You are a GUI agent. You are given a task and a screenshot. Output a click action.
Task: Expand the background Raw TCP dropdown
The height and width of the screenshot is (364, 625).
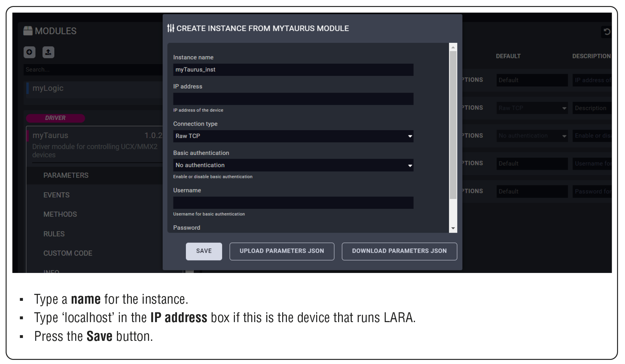(532, 108)
